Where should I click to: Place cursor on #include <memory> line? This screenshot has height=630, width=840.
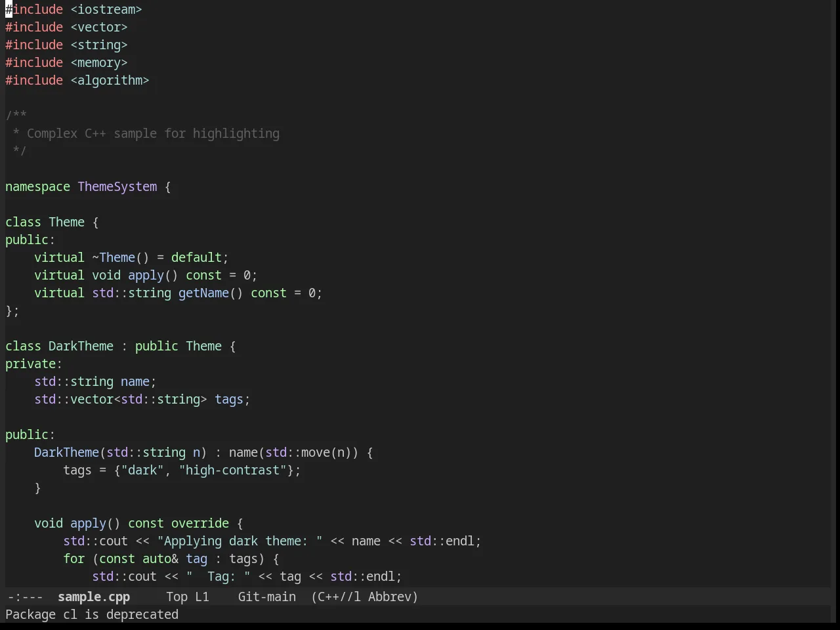tap(66, 62)
